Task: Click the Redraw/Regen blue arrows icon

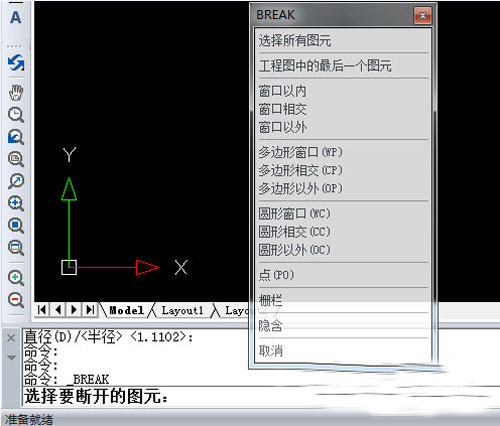Action: [16, 63]
